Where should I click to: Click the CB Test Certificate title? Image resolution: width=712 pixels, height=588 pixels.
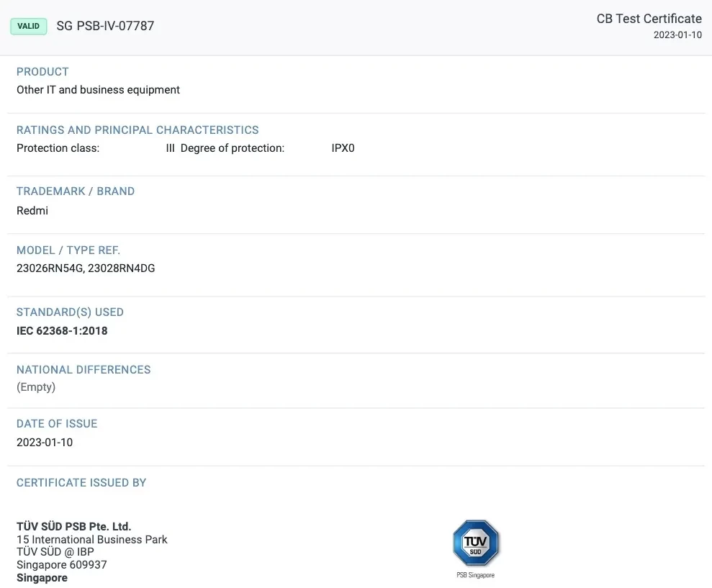pyautogui.click(x=649, y=19)
